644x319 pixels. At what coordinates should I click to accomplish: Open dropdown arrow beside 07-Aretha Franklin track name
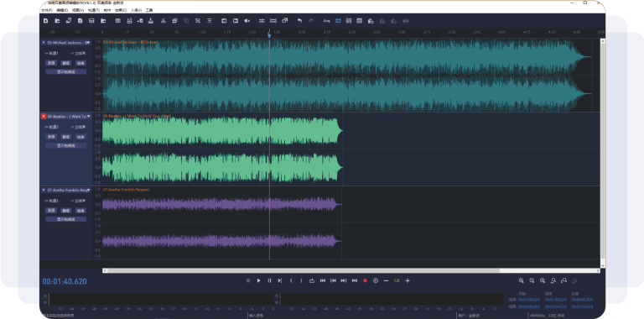(x=88, y=190)
